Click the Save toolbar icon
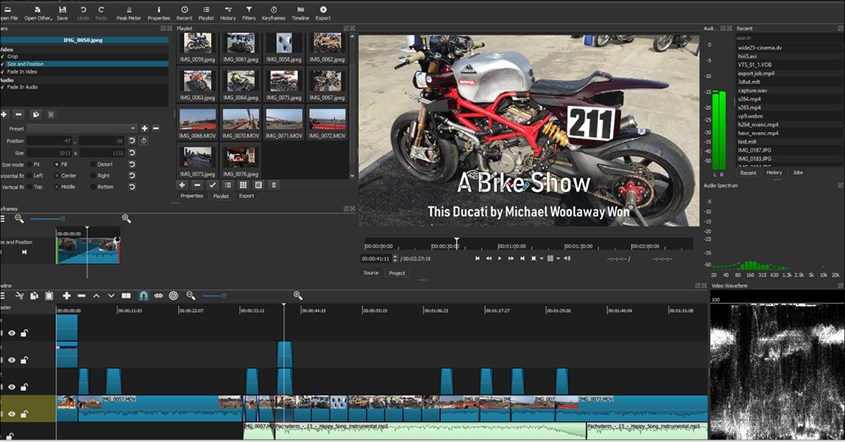The height and width of the screenshot is (442, 845). 63,10
